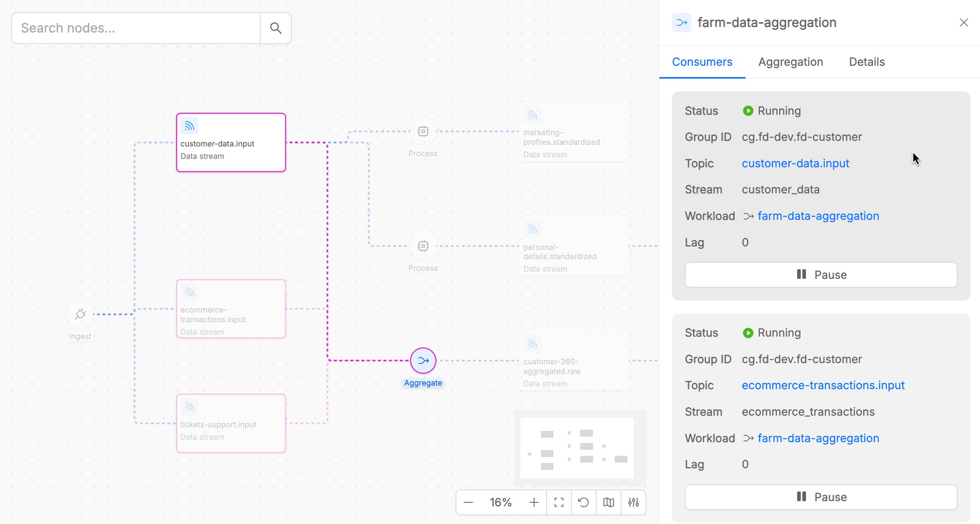Click the minimap overview thumbnail
This screenshot has height=524, width=980.
point(577,448)
